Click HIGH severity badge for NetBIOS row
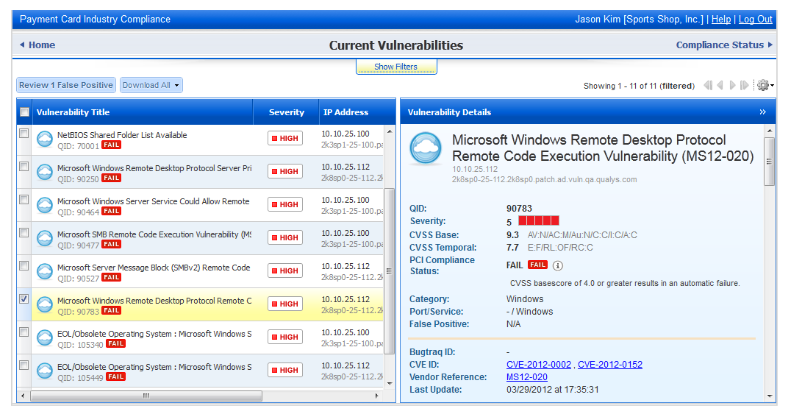This screenshot has width=789, height=417. click(285, 138)
